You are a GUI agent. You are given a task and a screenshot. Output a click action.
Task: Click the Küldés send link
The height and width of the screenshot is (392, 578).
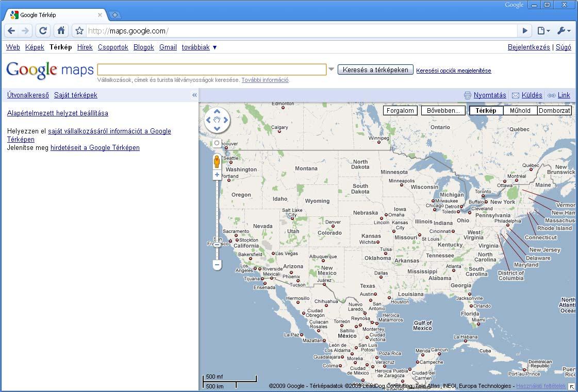tap(532, 95)
